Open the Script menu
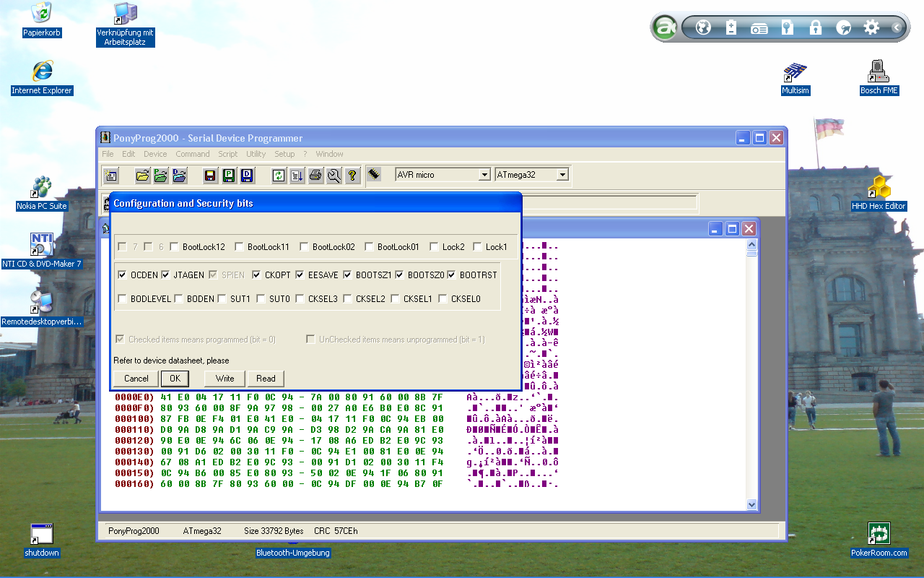924x578 pixels. pyautogui.click(x=228, y=154)
